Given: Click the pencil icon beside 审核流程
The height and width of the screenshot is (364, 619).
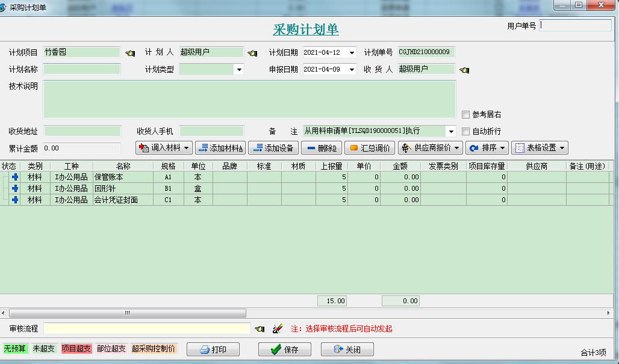Looking at the screenshot, I should pos(279,328).
